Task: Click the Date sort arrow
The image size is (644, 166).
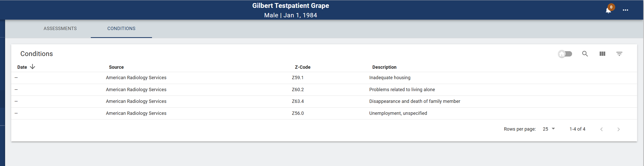Action: (32, 67)
